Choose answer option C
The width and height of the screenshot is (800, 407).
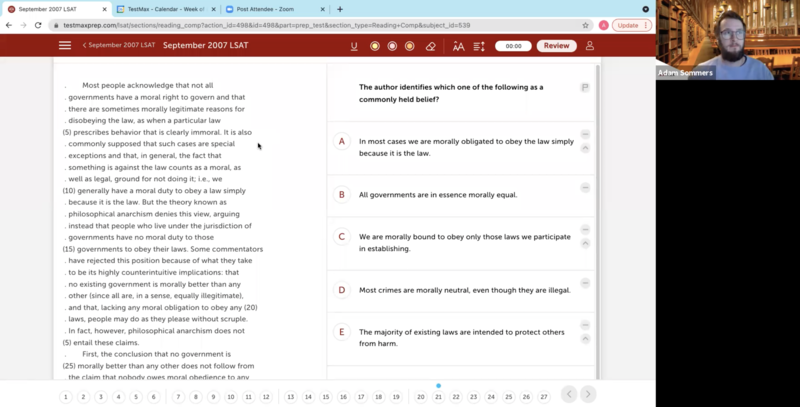tap(342, 237)
